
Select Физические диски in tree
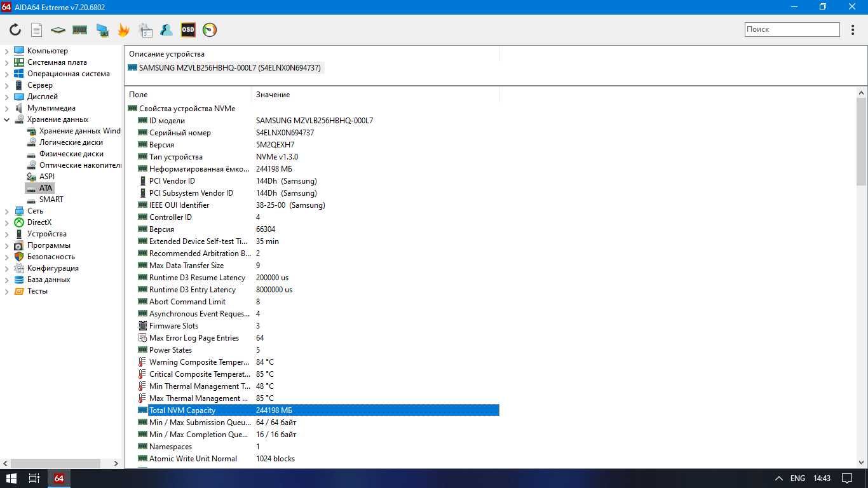[71, 154]
